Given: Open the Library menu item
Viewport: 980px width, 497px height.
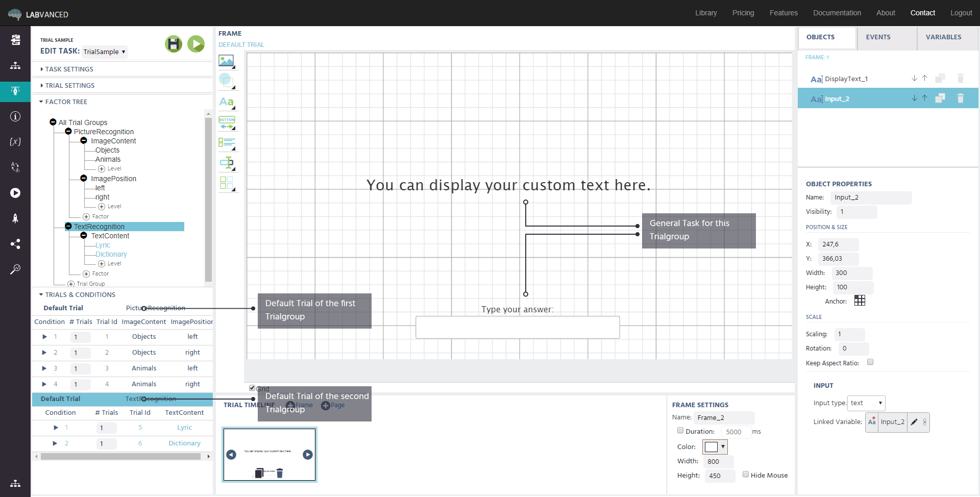Looking at the screenshot, I should 706,13.
